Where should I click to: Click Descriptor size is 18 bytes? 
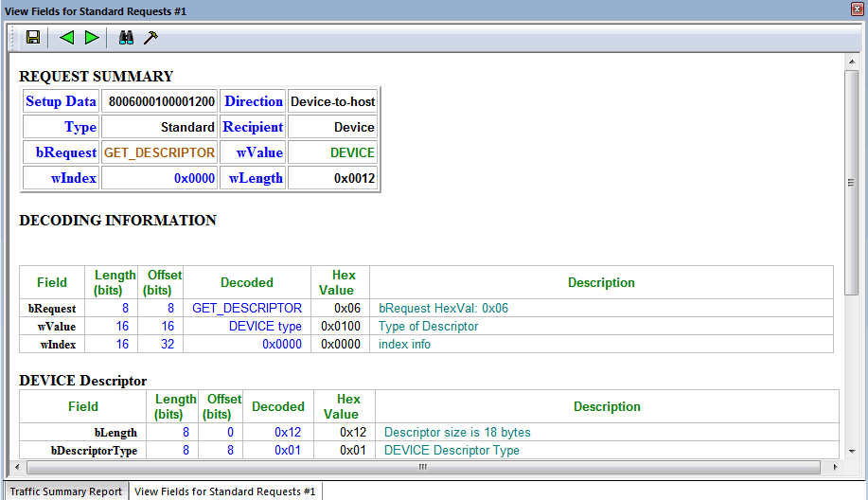click(457, 433)
